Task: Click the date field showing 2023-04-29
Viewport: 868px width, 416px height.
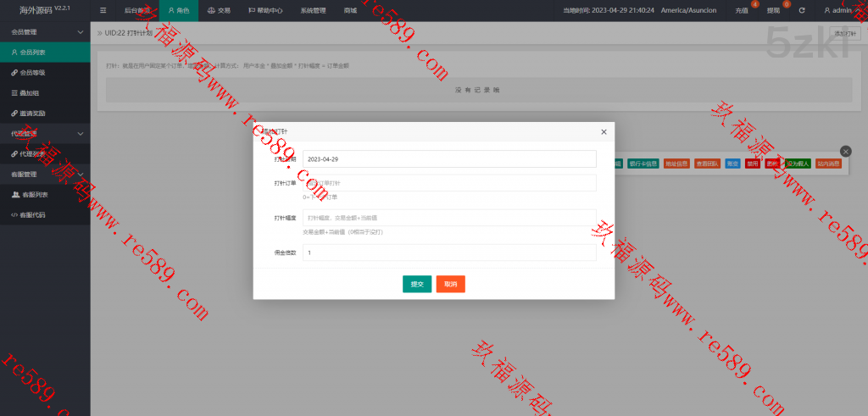Action: pyautogui.click(x=449, y=159)
